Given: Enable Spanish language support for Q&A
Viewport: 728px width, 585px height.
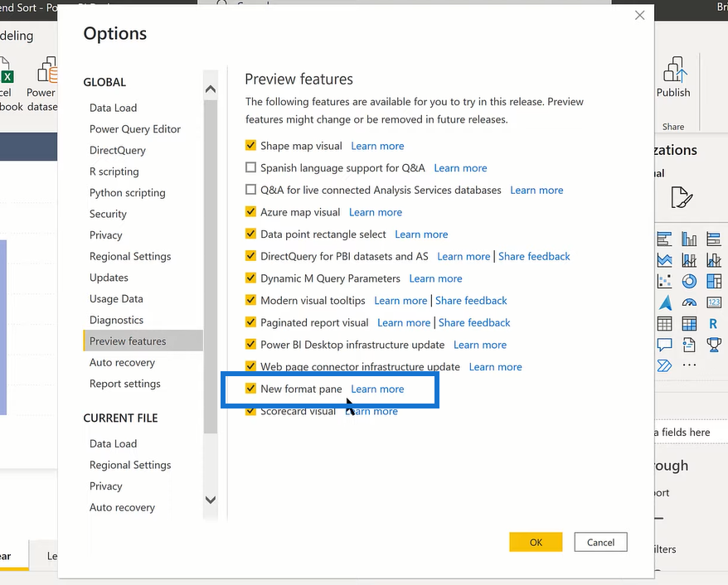Looking at the screenshot, I should [x=250, y=167].
